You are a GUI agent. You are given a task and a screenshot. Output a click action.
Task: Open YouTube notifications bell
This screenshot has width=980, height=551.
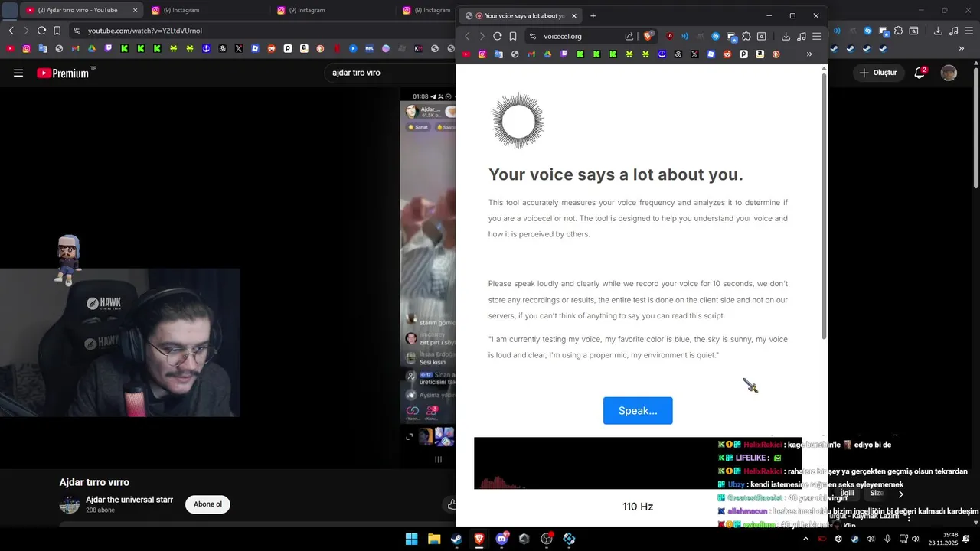(920, 73)
